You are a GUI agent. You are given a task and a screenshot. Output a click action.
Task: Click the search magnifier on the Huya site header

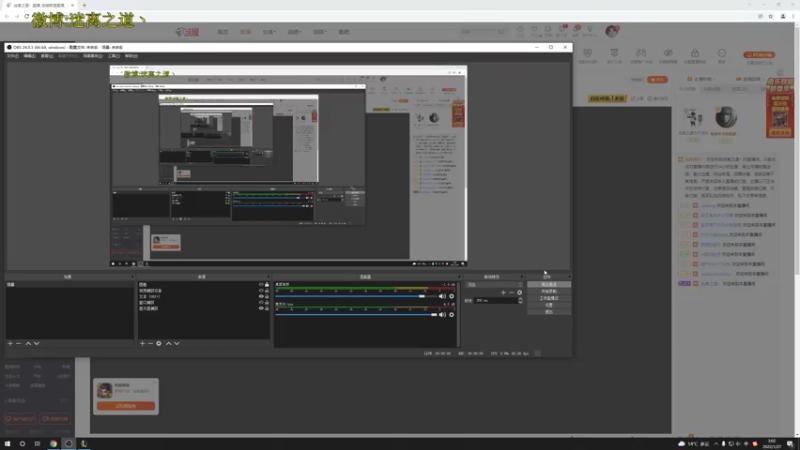501,32
